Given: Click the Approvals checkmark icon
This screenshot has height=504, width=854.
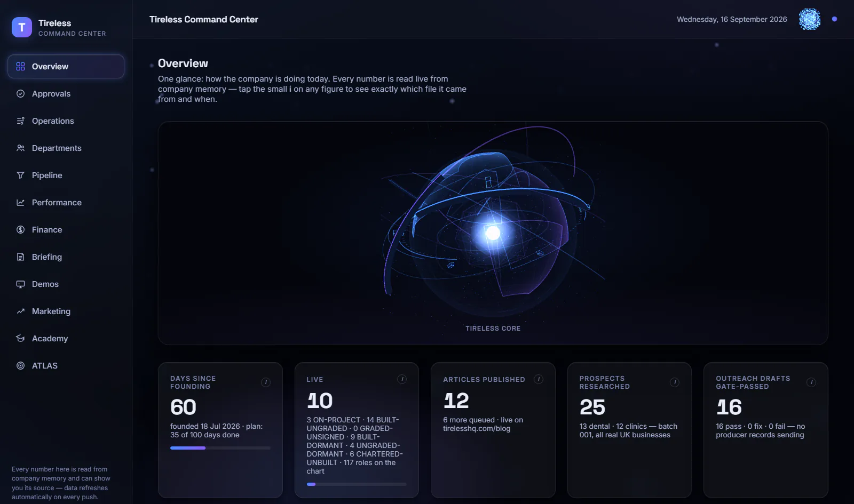Looking at the screenshot, I should coord(21,94).
